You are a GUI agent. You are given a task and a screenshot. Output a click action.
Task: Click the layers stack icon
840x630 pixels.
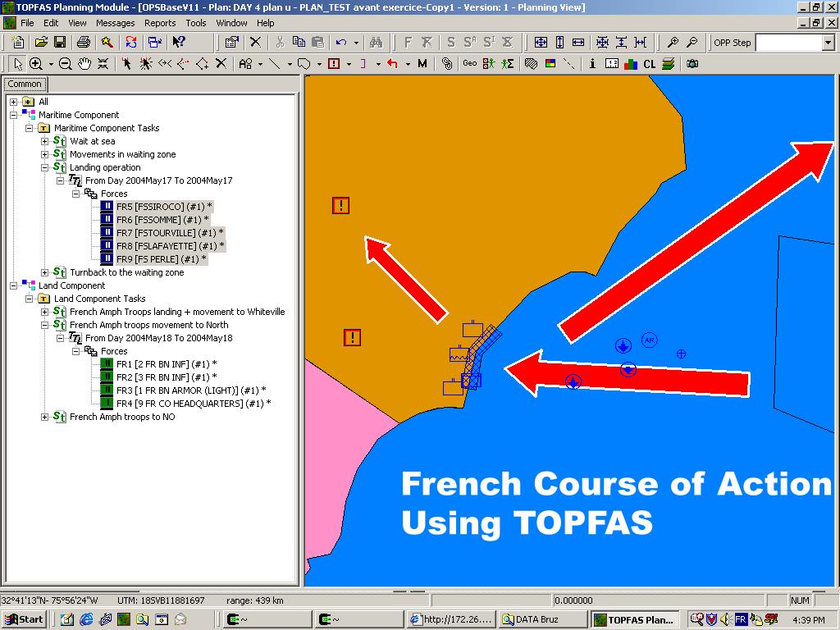pyautogui.click(x=668, y=64)
